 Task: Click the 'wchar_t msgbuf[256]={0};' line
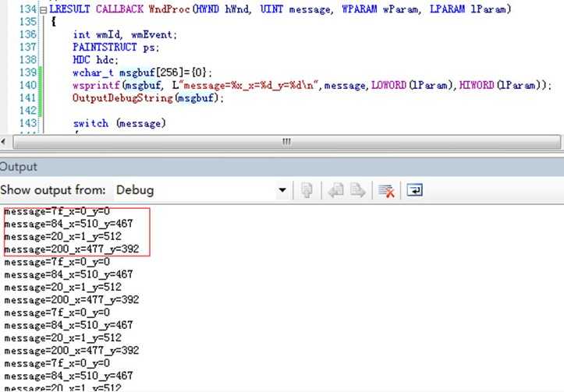point(143,72)
